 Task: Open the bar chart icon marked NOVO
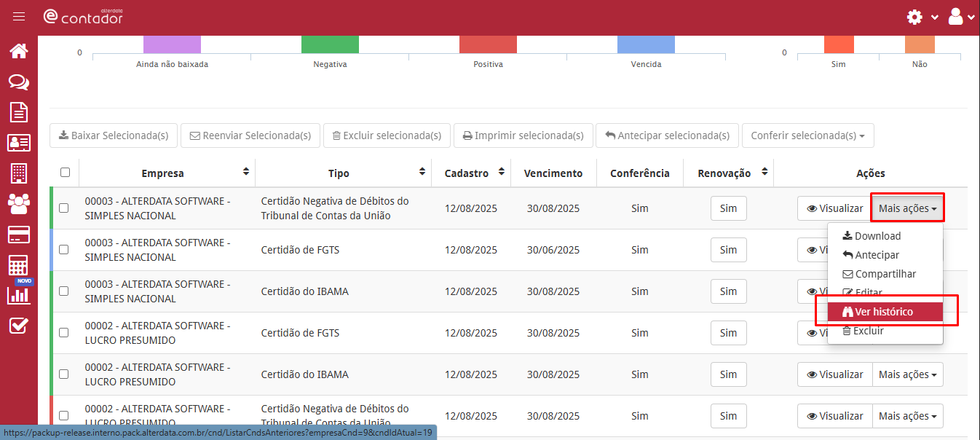tap(19, 294)
